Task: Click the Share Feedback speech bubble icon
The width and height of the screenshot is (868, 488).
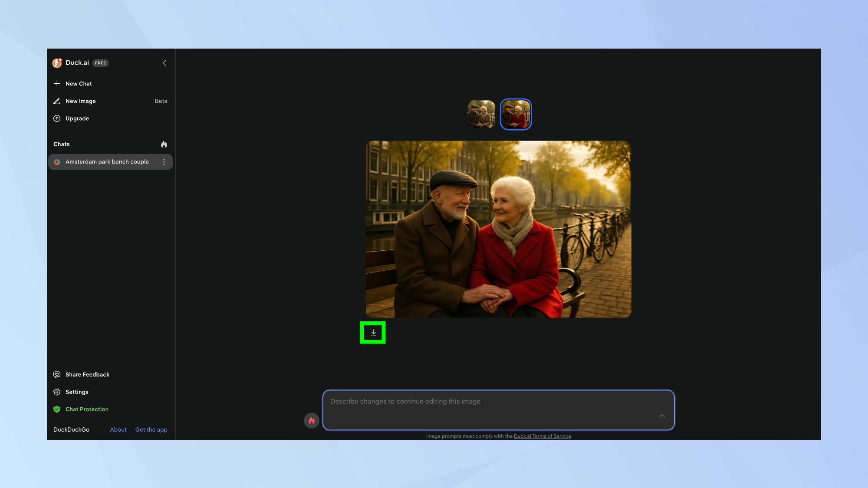Action: click(x=57, y=374)
